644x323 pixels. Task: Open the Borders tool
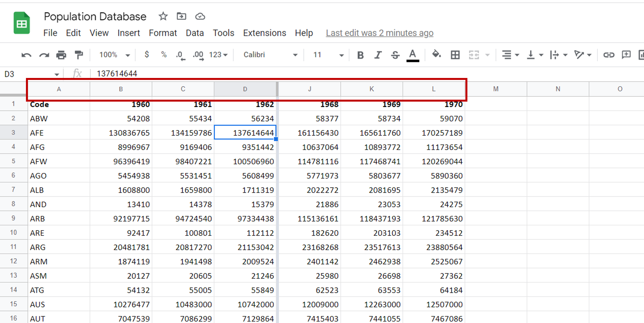click(455, 55)
